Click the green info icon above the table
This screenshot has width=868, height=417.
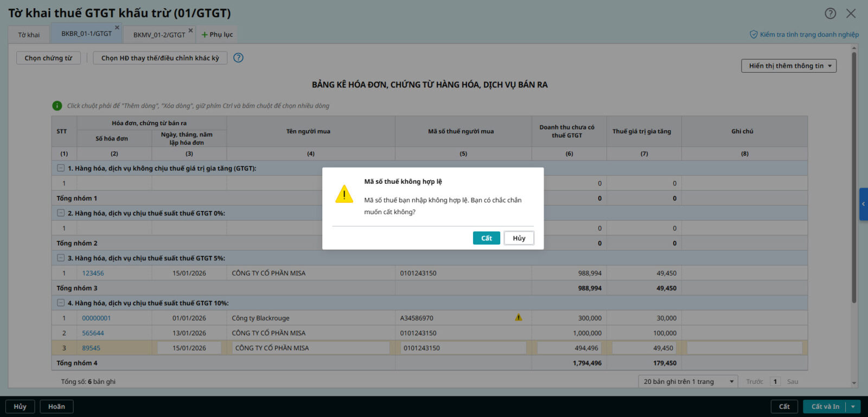click(x=57, y=106)
